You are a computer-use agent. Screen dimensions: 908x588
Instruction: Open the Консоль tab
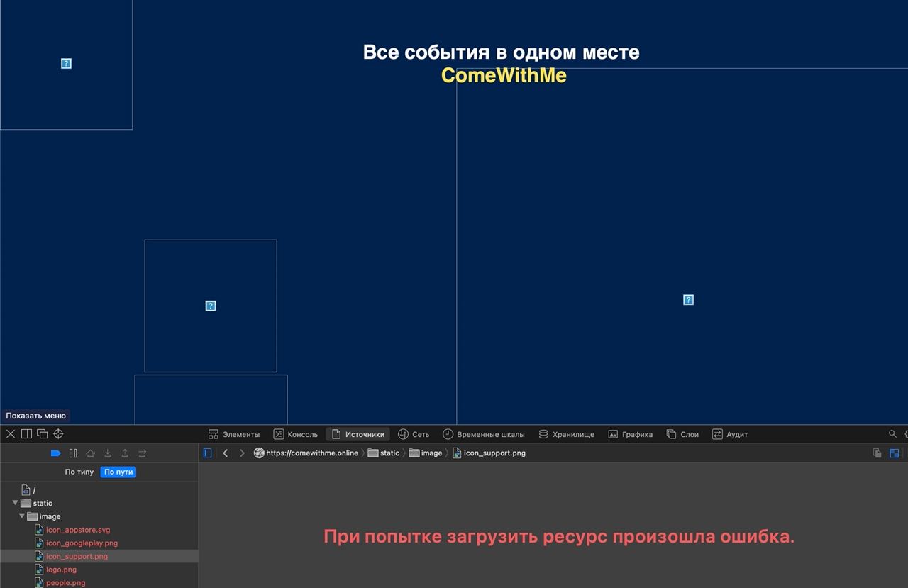pos(296,434)
